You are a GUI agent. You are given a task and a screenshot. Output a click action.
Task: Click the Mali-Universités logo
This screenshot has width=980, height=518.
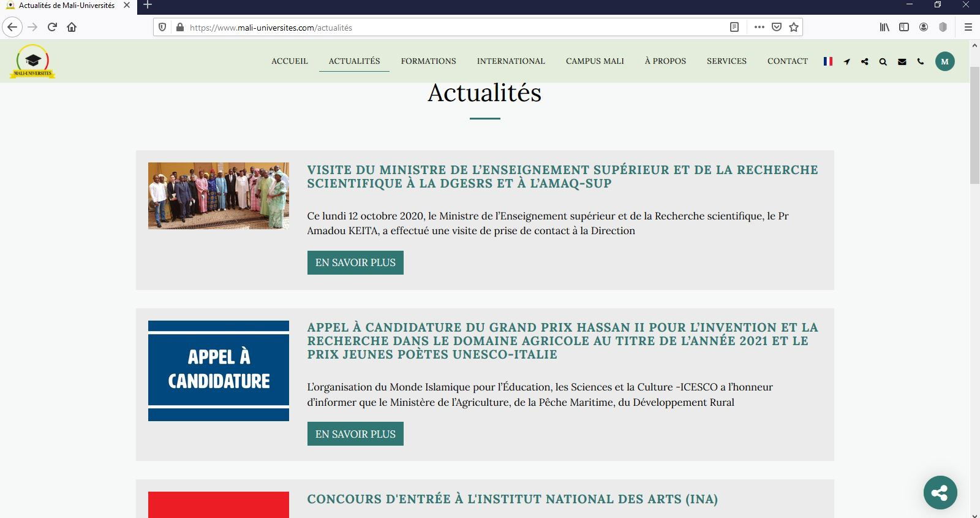coord(33,61)
